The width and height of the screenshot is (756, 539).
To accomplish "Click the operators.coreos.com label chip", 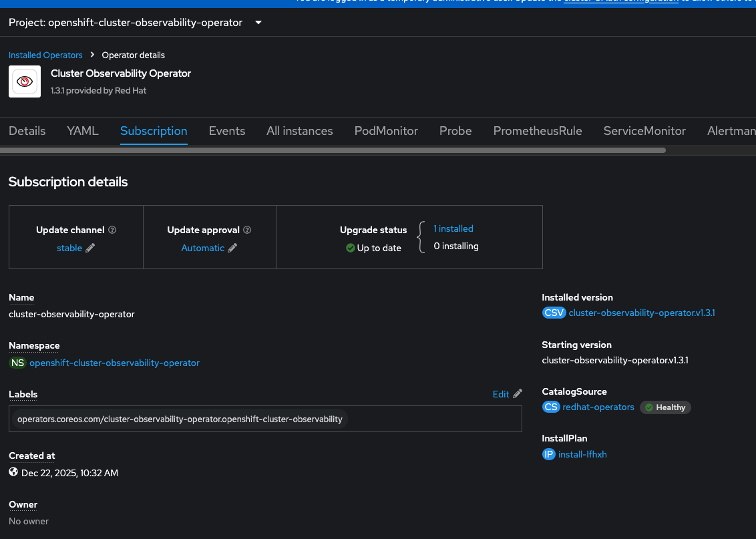I will 180,419.
